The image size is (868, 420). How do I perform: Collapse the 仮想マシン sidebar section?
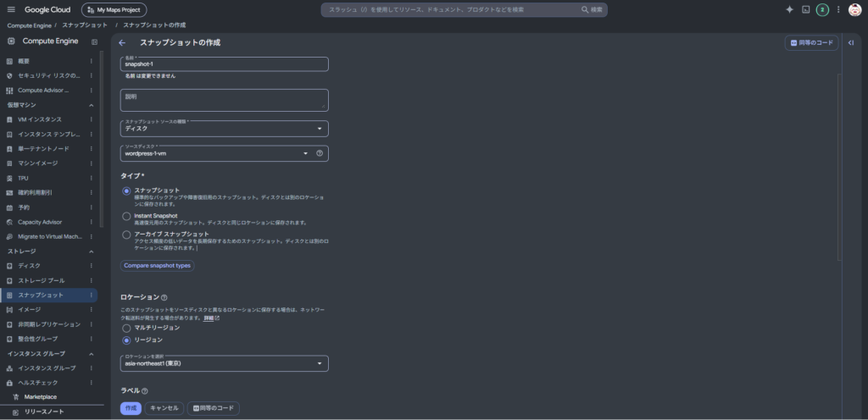pyautogui.click(x=92, y=105)
